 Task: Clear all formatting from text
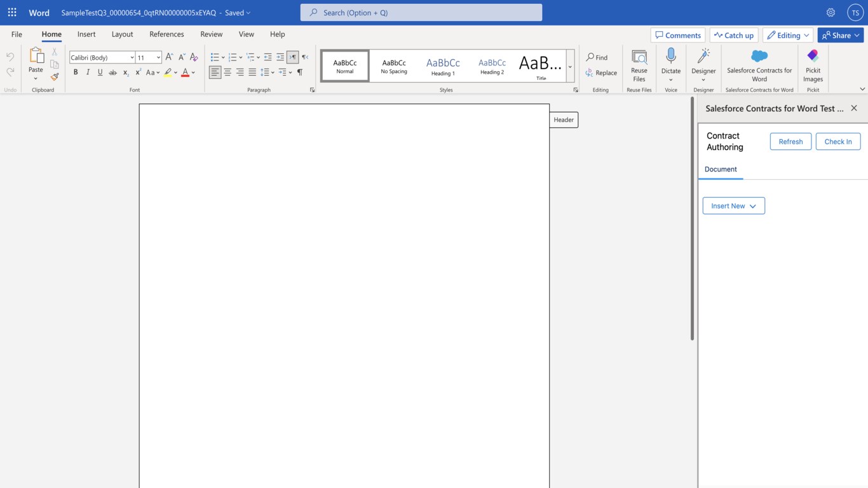(x=194, y=57)
